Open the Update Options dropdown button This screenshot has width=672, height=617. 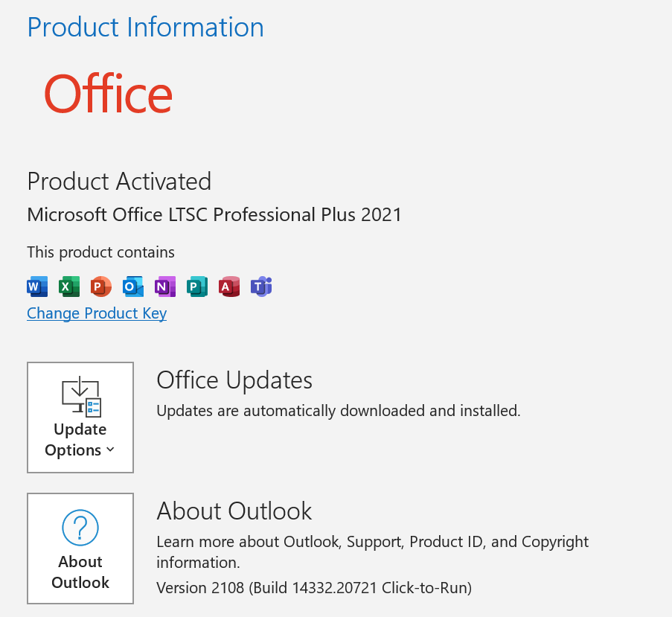pyautogui.click(x=80, y=418)
